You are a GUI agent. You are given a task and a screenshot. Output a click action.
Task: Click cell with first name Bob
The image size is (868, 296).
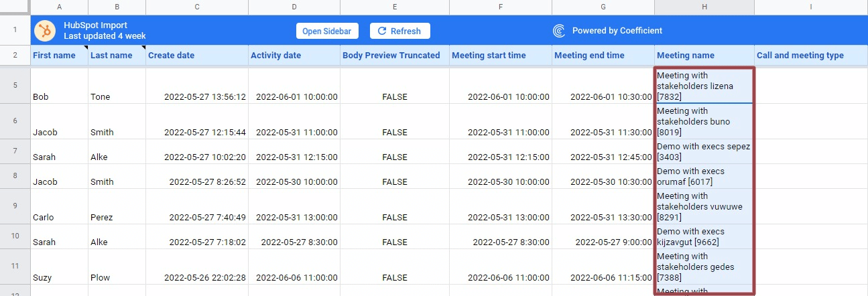[59, 96]
